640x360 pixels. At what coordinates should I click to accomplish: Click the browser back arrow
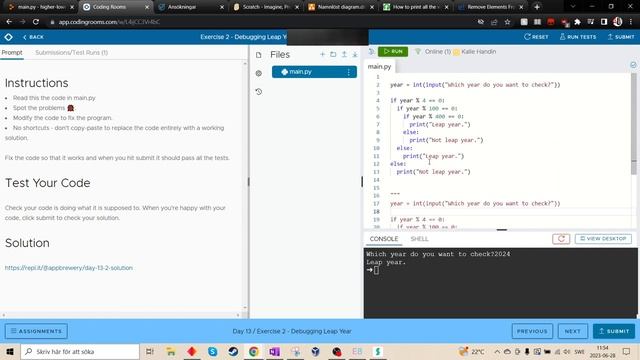click(9, 22)
